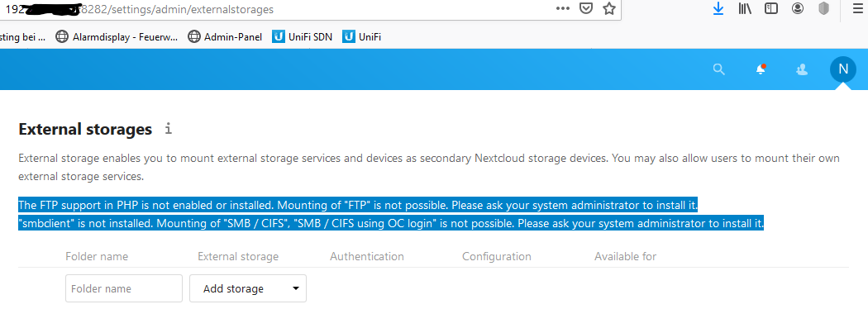Click the Folder name input field

coord(124,288)
